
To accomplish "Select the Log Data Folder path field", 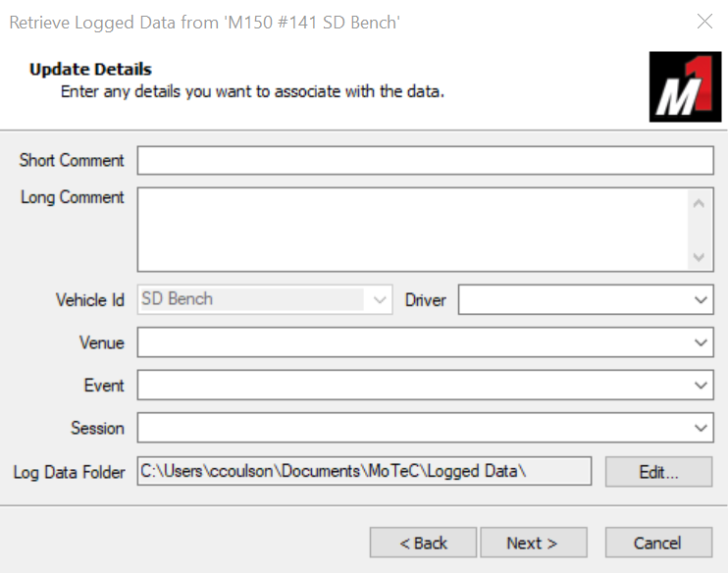I will click(364, 471).
